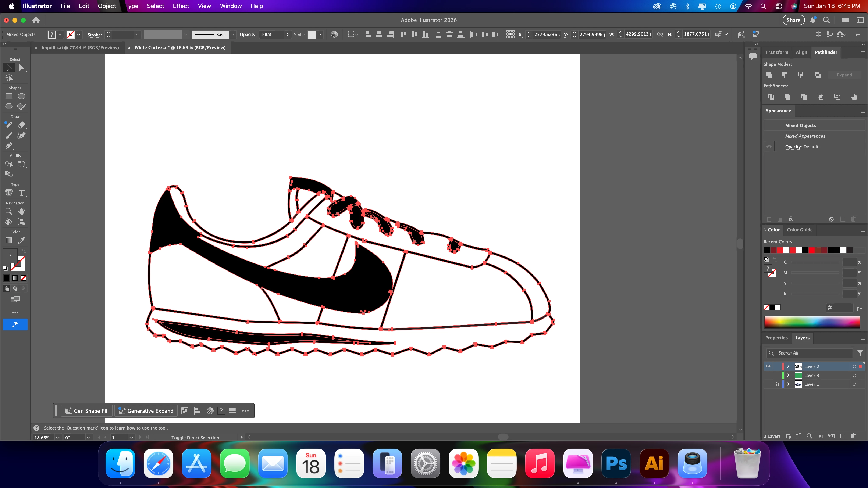Pick a color from the spectrum bar

[812, 322]
